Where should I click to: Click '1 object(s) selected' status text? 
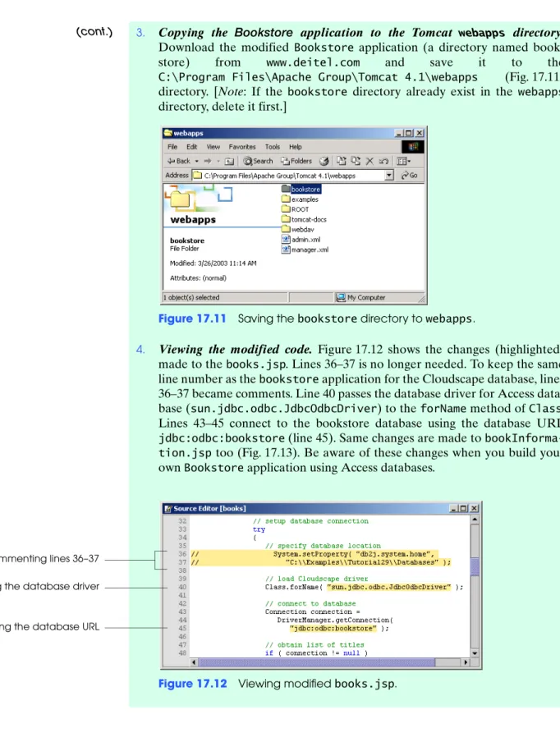191,298
